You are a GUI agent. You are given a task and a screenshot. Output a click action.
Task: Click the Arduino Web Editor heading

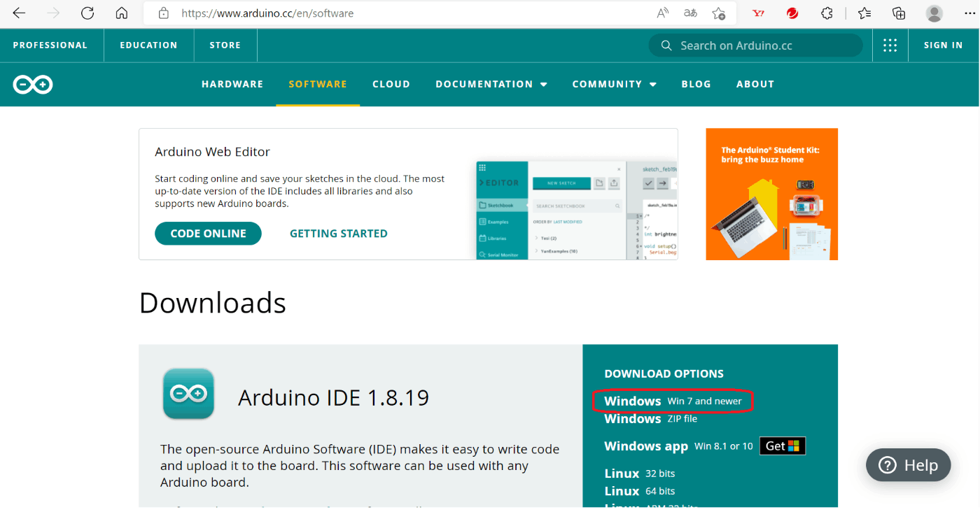click(x=212, y=152)
